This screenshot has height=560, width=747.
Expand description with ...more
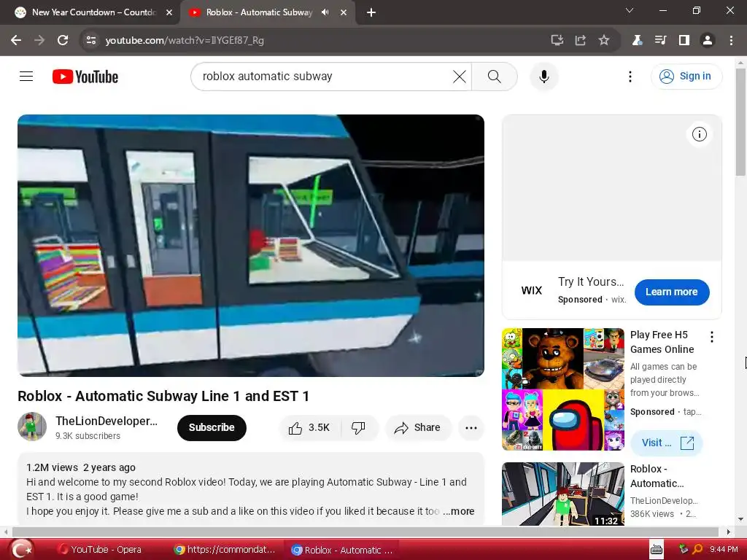459,511
